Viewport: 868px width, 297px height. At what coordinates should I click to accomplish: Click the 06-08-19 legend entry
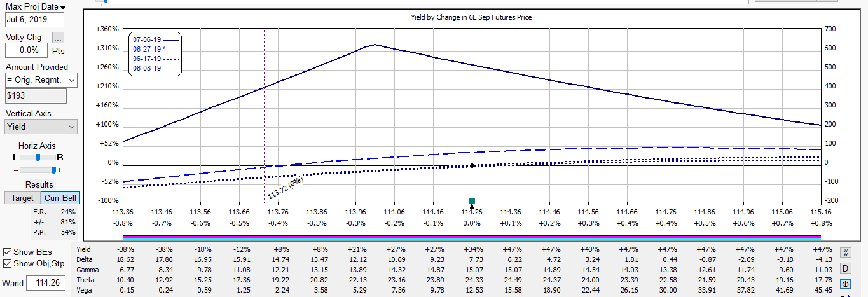(156, 68)
